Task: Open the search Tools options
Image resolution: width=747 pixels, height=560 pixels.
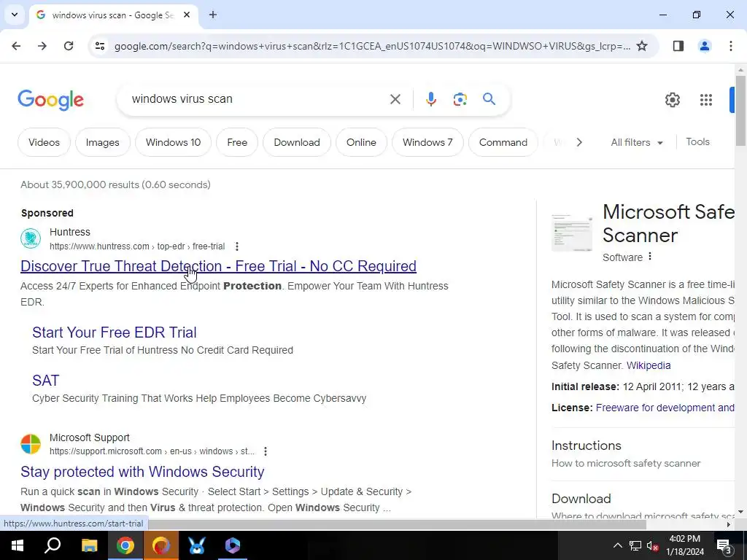Action: [697, 142]
